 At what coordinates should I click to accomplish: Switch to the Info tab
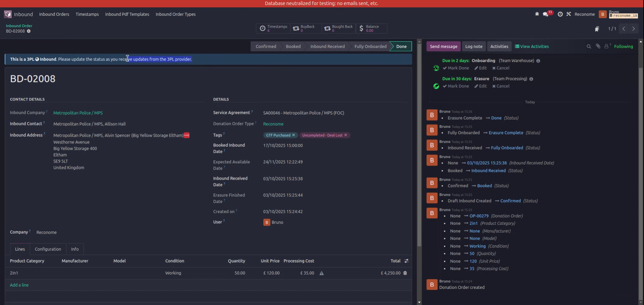74,249
